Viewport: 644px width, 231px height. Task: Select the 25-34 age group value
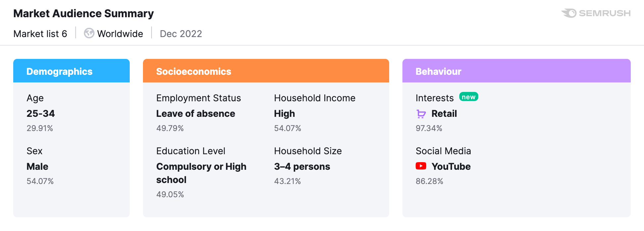41,114
